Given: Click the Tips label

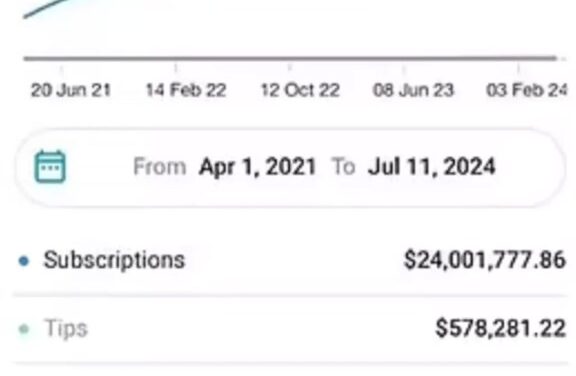Looking at the screenshot, I should 66,328.
